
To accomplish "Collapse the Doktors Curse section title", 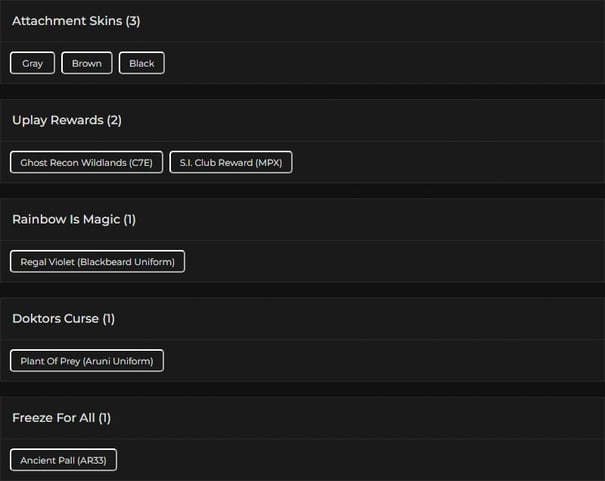I will 55,318.
